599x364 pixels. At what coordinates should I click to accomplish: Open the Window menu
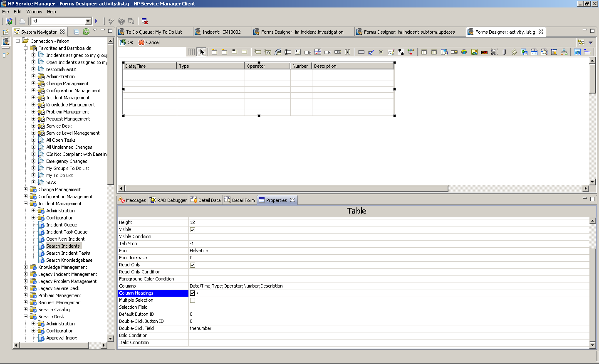pyautogui.click(x=34, y=12)
